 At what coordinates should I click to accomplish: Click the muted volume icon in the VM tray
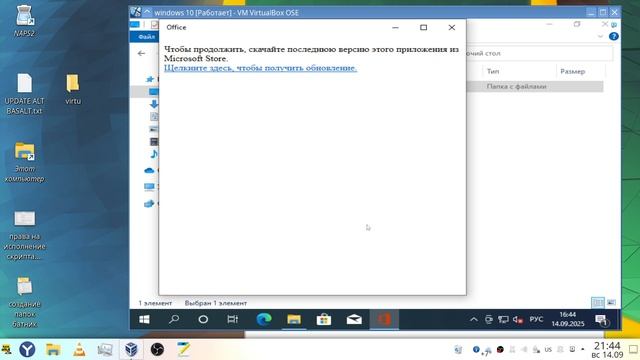point(518,320)
